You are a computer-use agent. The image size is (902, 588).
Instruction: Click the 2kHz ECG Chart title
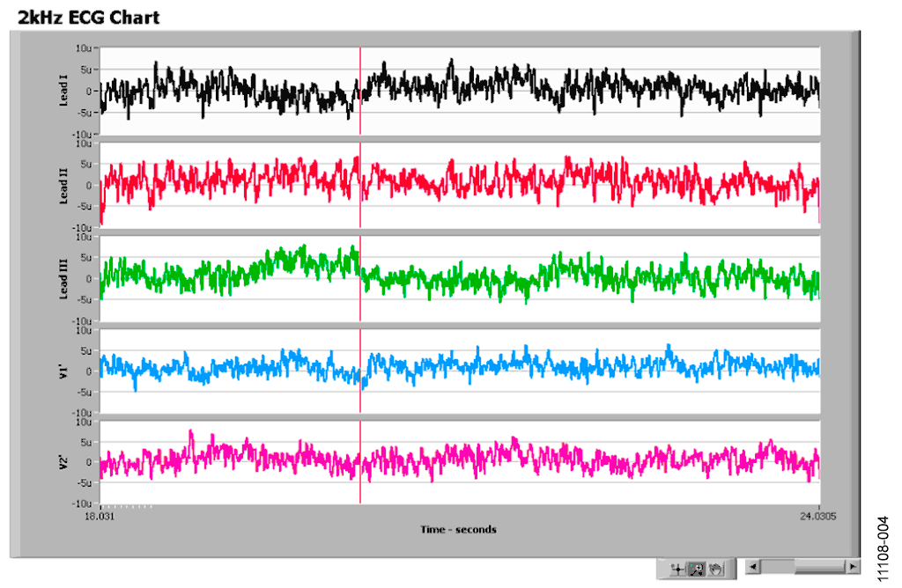[x=88, y=16]
